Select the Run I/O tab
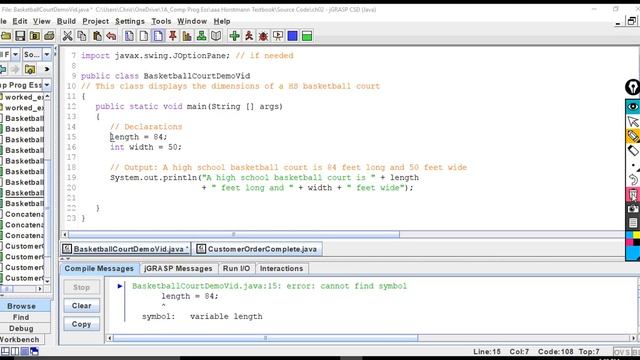This screenshot has height=360, width=640. click(x=236, y=269)
